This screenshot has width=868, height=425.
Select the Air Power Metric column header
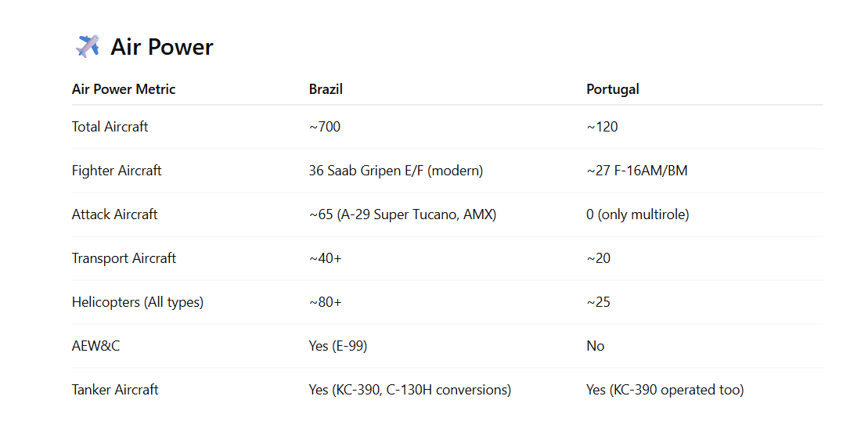click(124, 89)
